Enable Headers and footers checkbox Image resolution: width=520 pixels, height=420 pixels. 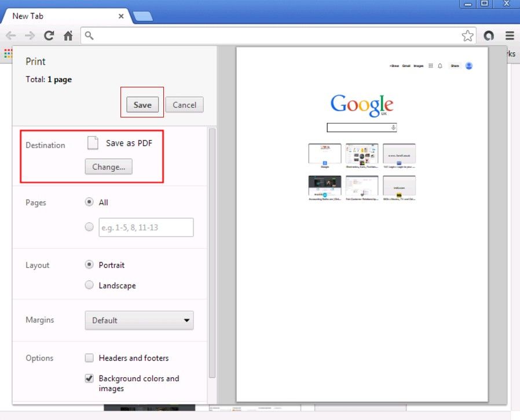coord(89,358)
